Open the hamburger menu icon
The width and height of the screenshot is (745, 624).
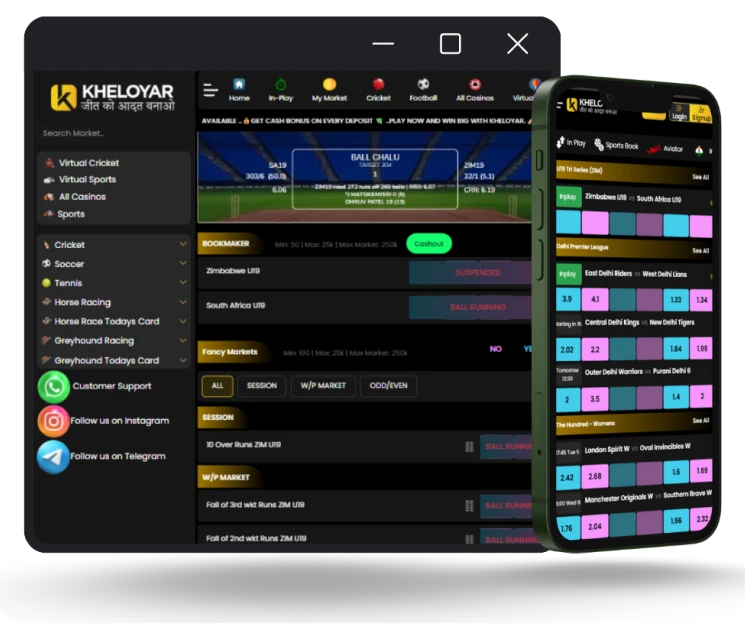pyautogui.click(x=210, y=91)
